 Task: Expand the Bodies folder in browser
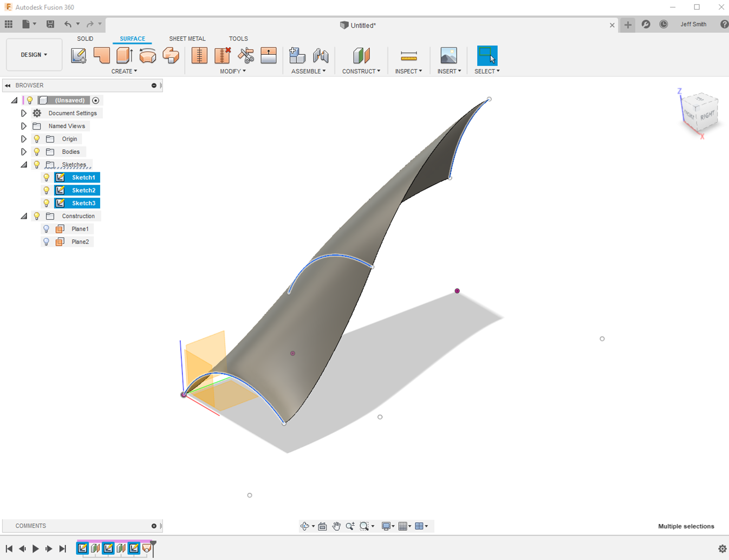[24, 152]
